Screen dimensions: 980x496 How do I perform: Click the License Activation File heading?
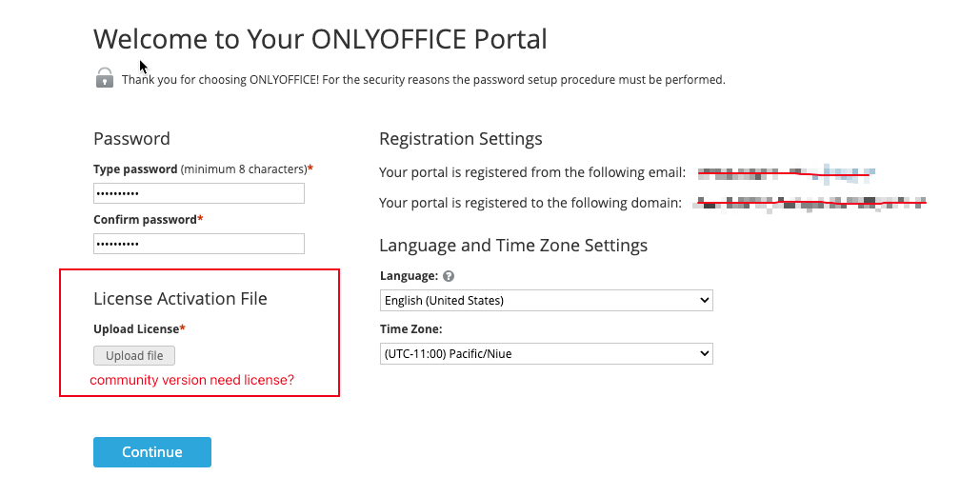(180, 299)
